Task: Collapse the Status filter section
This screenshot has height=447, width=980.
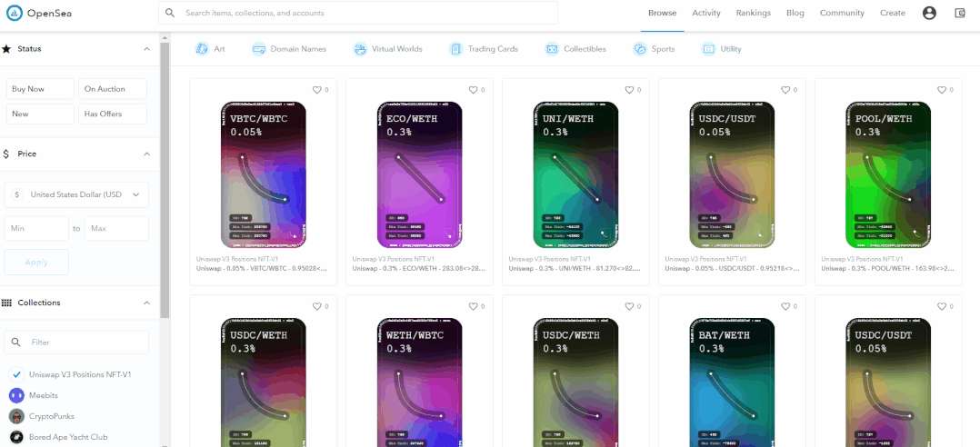Action: pyautogui.click(x=147, y=49)
